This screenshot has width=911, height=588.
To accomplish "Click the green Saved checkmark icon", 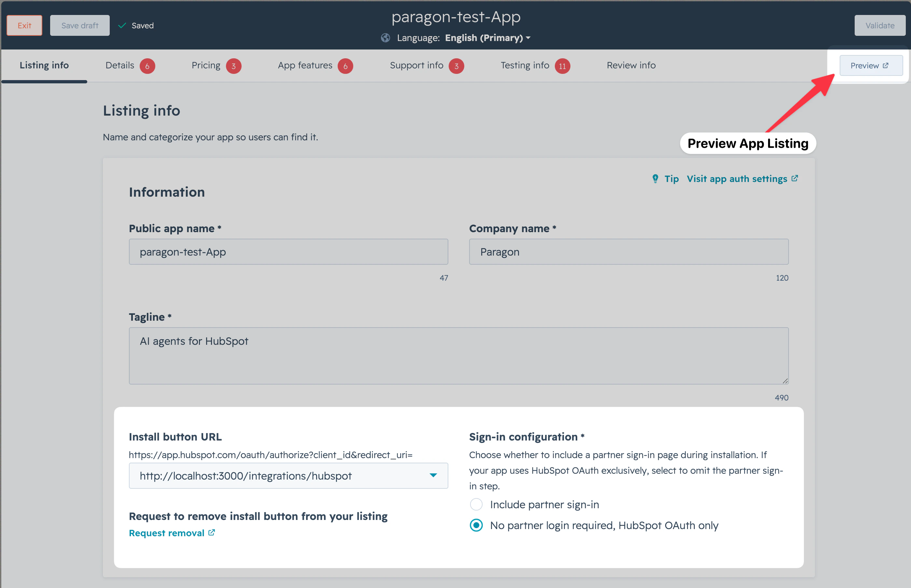I will tap(122, 26).
